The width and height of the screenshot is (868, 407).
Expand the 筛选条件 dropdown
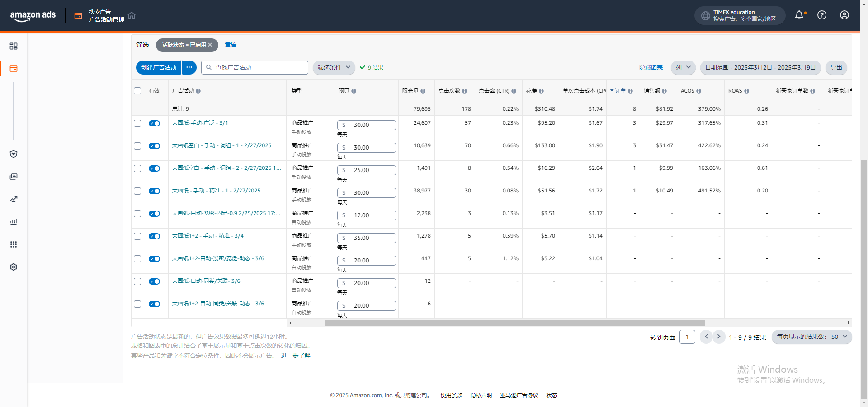[334, 68]
